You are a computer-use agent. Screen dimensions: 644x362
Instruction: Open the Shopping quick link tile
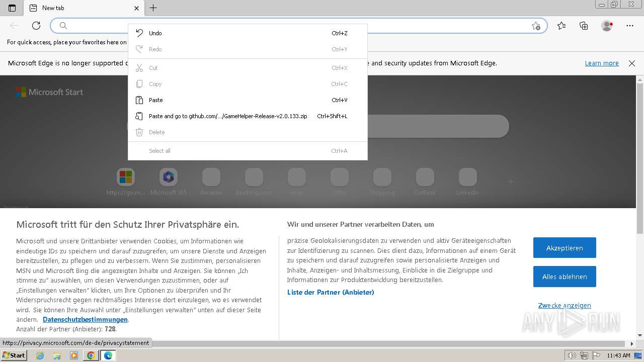[382, 182]
